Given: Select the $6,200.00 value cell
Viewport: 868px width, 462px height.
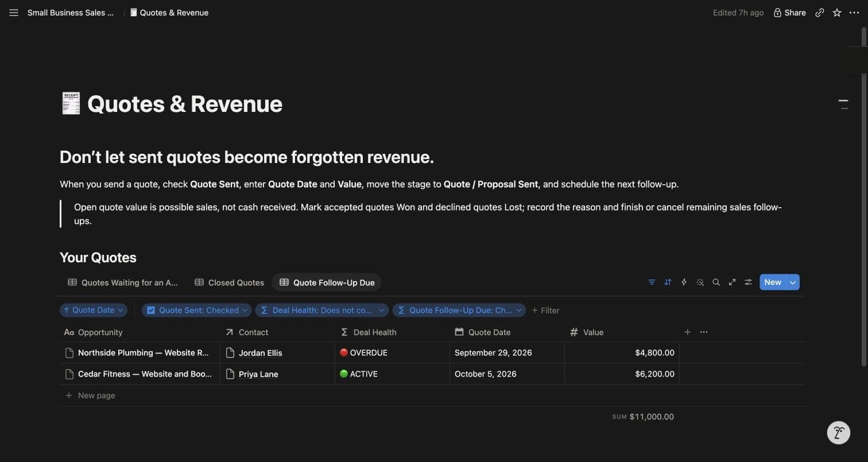Looking at the screenshot, I should (x=622, y=374).
